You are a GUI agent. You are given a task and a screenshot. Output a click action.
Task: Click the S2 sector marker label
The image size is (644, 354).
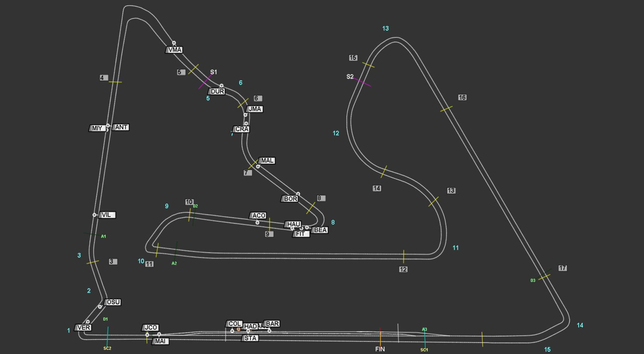tap(350, 77)
